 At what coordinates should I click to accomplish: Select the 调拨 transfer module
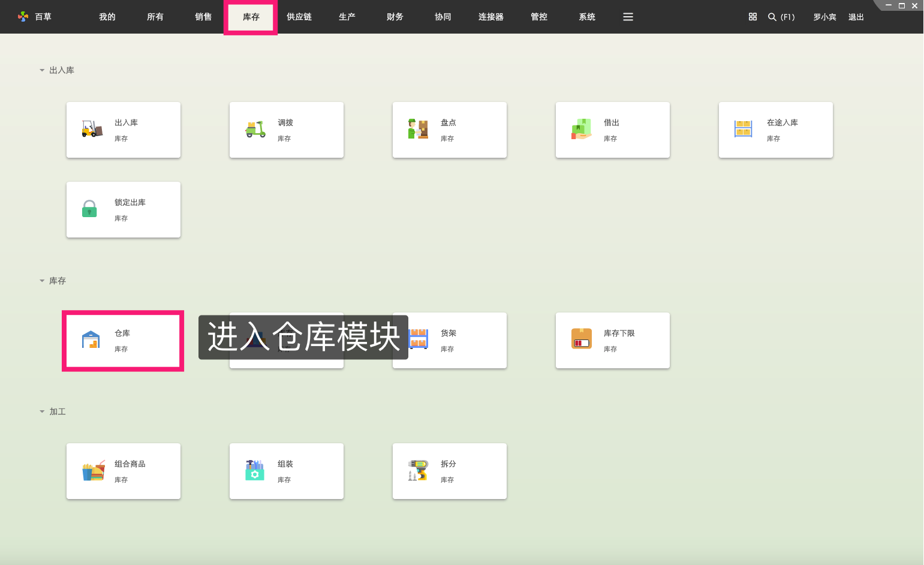pos(286,130)
